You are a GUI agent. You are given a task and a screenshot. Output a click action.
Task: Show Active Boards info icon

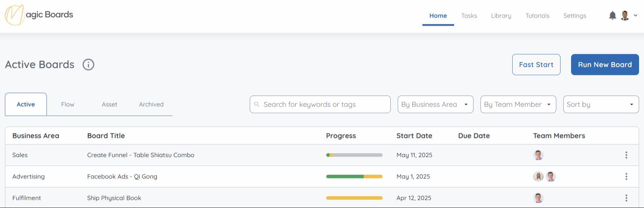click(88, 65)
